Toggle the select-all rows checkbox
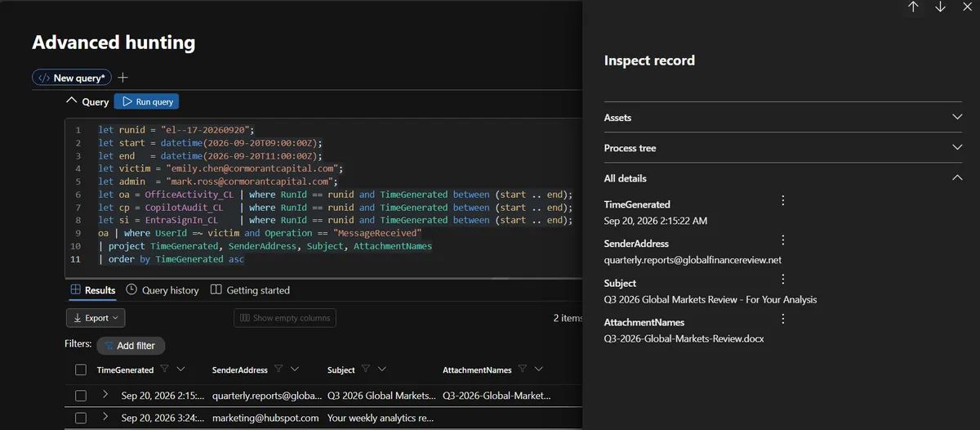The image size is (980, 430). tap(81, 370)
